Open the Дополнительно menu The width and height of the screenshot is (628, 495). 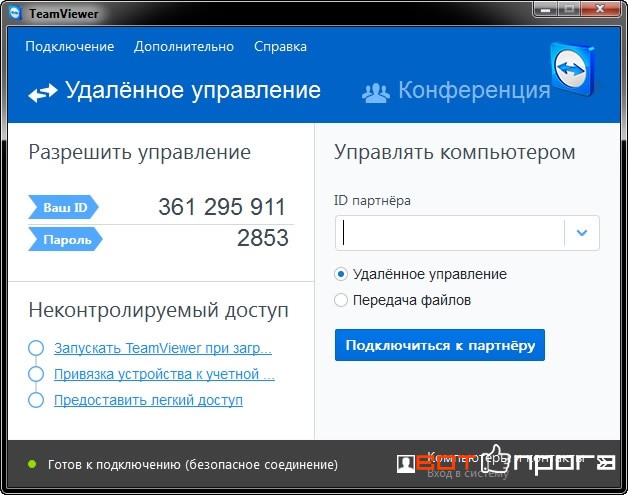(184, 46)
